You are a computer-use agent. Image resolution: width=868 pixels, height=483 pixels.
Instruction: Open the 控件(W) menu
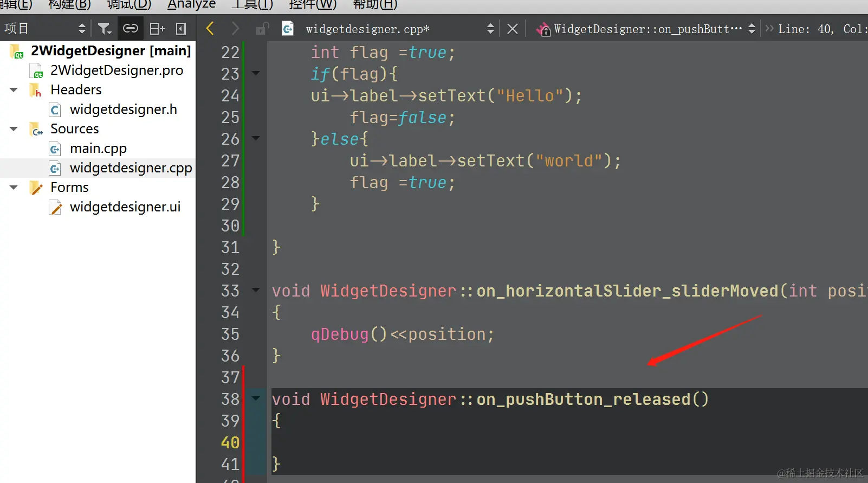pos(313,5)
